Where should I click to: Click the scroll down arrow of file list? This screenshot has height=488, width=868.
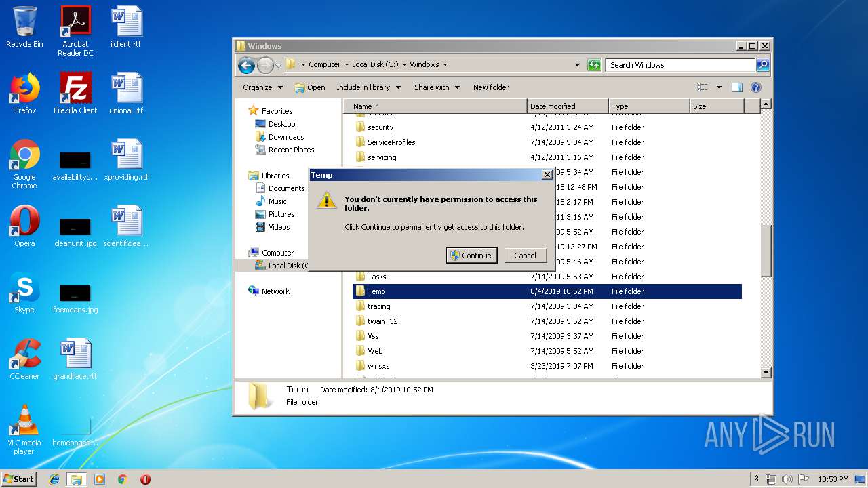coord(766,372)
